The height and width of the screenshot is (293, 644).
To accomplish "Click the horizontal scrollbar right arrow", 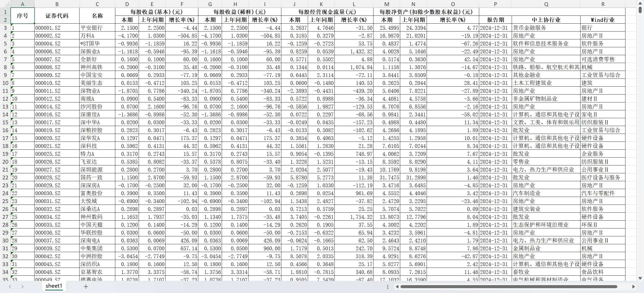I will point(633,287).
